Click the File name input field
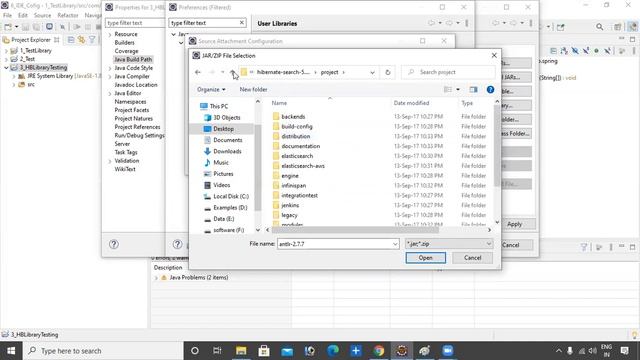Image resolution: width=640 pixels, height=360 pixels. [x=335, y=244]
